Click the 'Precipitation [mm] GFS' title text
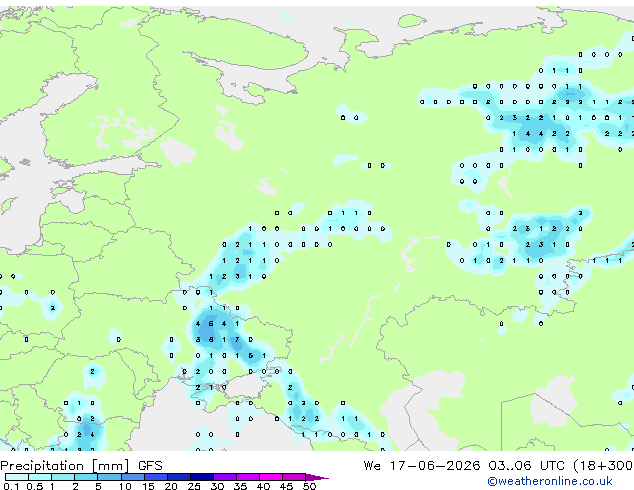The image size is (634, 490). tap(81, 466)
